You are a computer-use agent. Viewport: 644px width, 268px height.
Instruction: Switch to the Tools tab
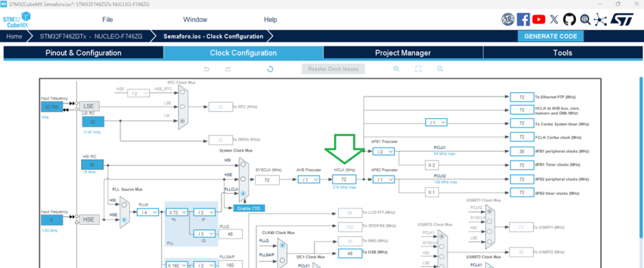click(x=562, y=53)
